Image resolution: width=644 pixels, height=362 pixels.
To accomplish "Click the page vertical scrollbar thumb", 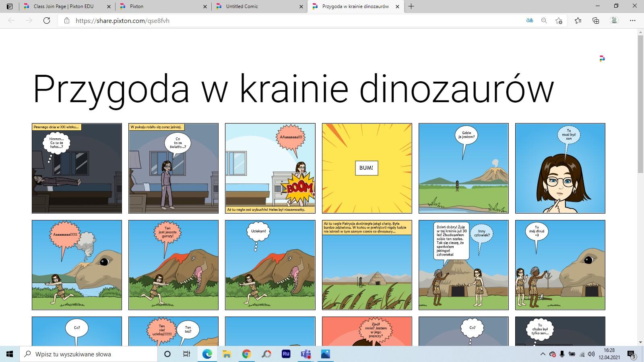I will (640, 105).
